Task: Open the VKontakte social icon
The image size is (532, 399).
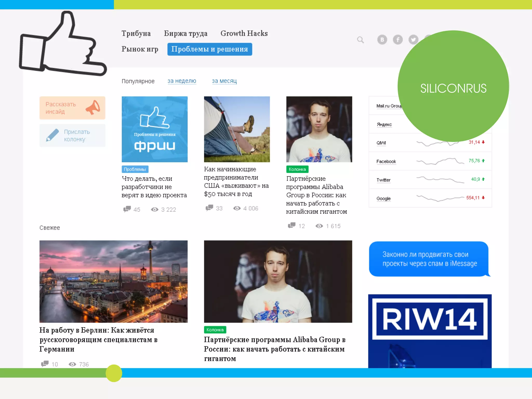Action: [x=382, y=40]
